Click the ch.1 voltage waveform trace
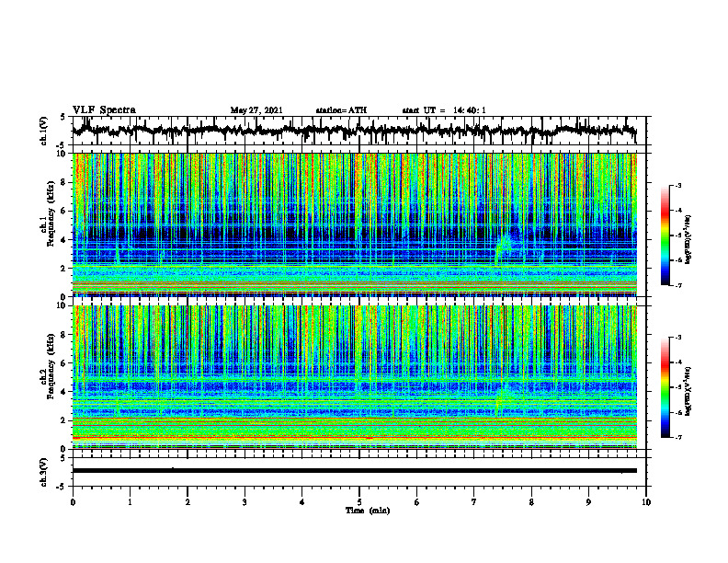 354,131
